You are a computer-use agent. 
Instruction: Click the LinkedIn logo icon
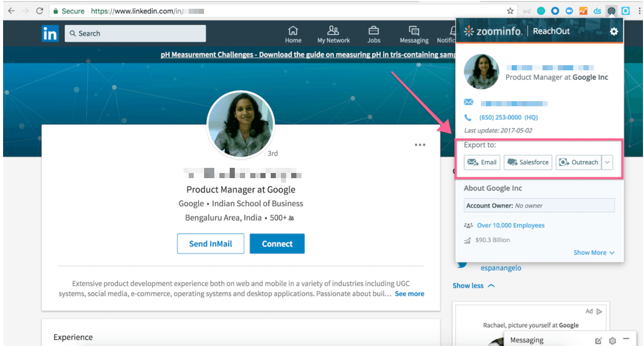point(50,33)
